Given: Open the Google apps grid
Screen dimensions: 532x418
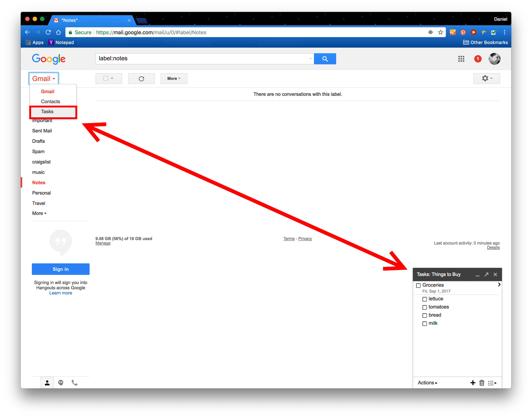Looking at the screenshot, I should point(461,59).
